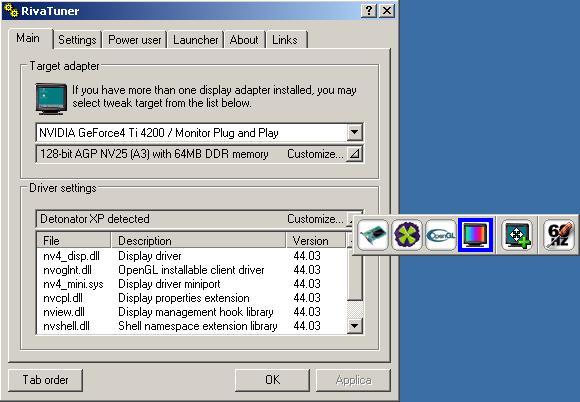The width and height of the screenshot is (580, 402).
Task: Click the Tab order button
Action: (45, 380)
